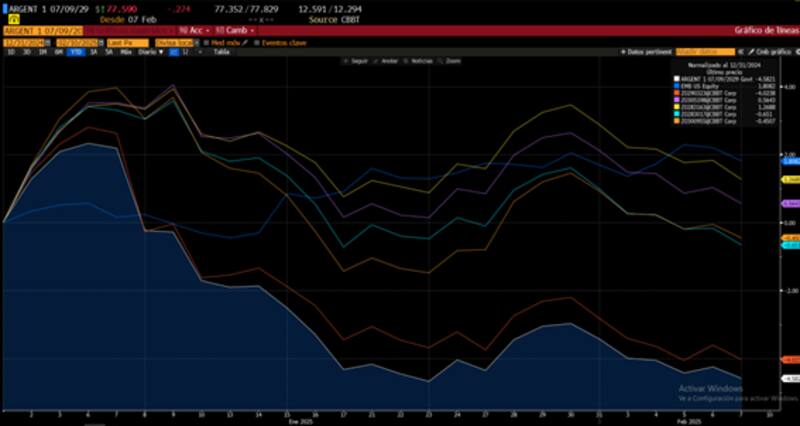Expand the Diario frequency dropdown
Screen dimensions: 800x426
150,51
